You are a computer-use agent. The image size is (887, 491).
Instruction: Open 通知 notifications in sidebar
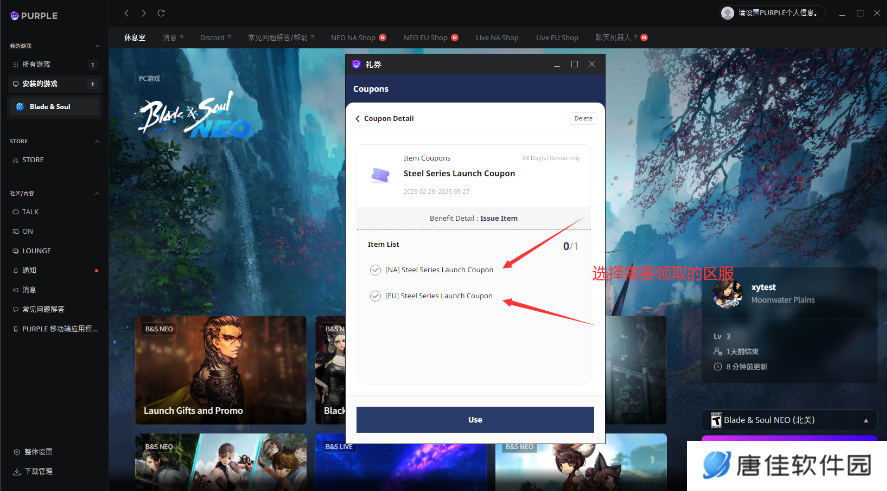[x=25, y=270]
